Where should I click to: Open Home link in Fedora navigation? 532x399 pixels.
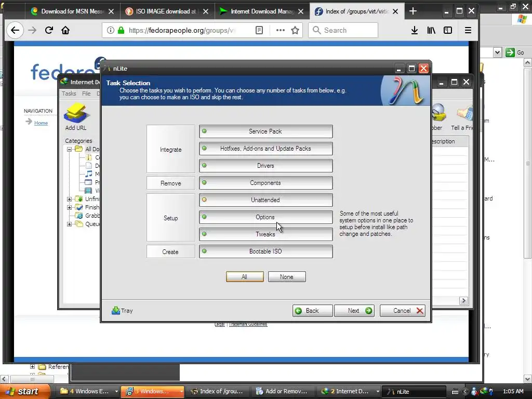(41, 123)
